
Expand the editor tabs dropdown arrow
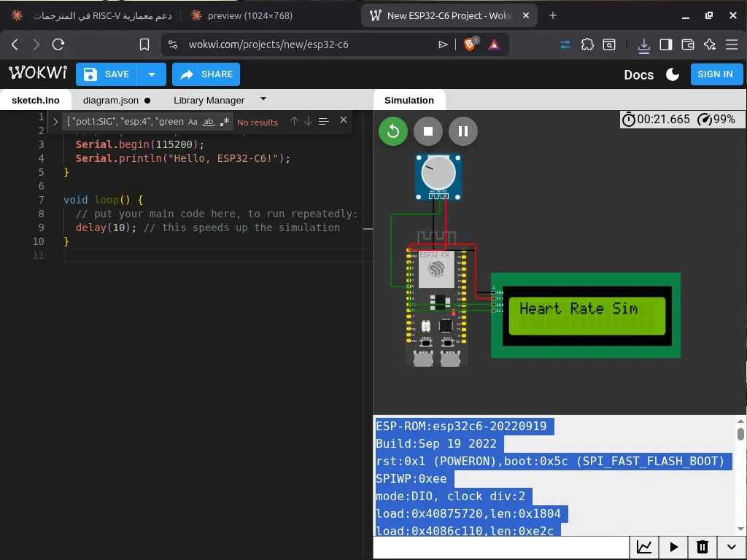click(x=263, y=99)
